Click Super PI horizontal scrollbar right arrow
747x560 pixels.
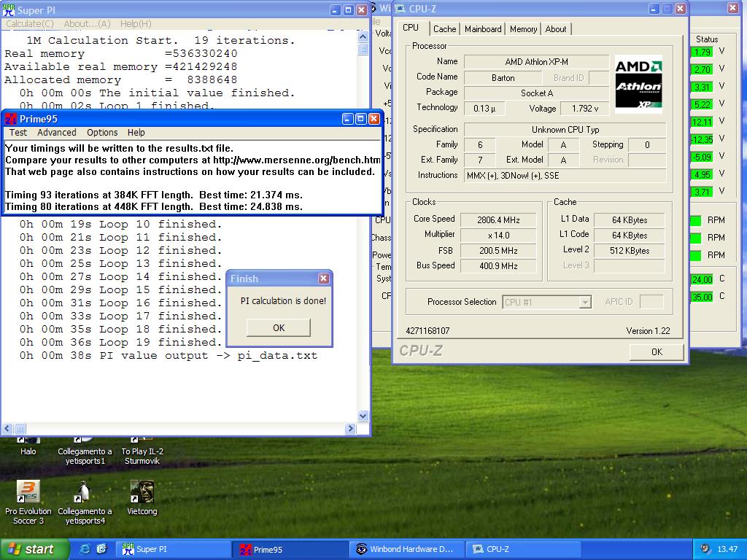(x=351, y=429)
